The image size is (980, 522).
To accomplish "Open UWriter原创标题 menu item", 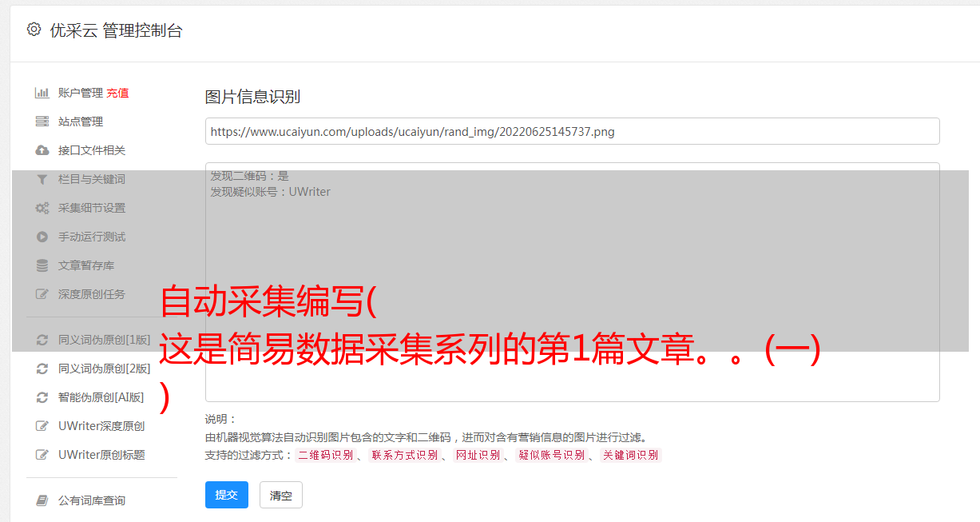I will [101, 455].
